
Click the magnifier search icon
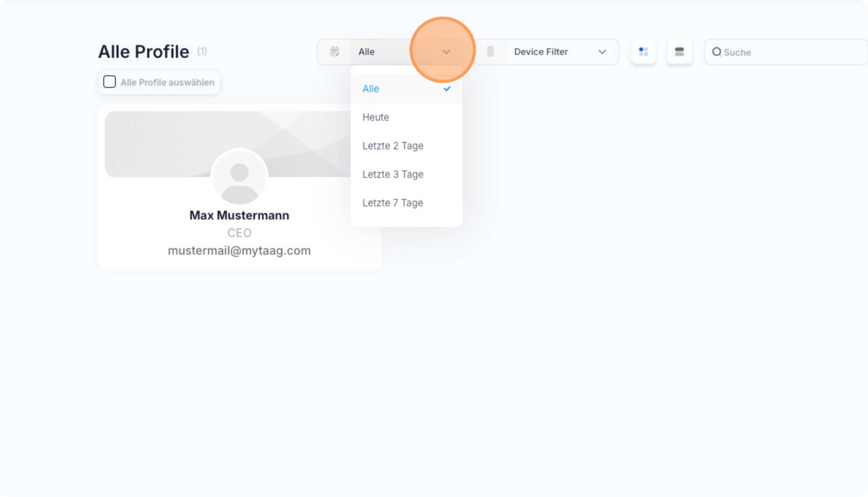tap(717, 52)
